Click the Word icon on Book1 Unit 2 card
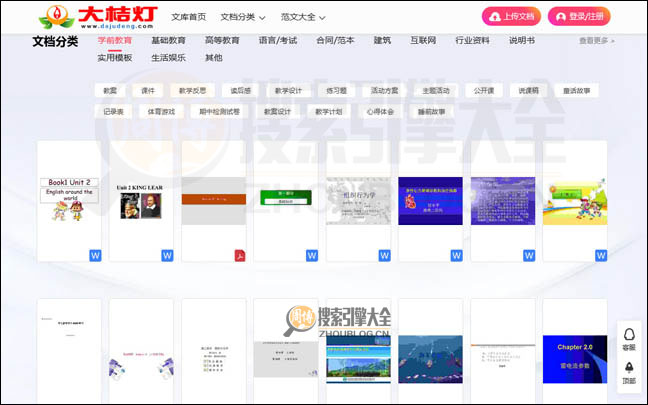This screenshot has height=405, width=648. pyautogui.click(x=95, y=255)
